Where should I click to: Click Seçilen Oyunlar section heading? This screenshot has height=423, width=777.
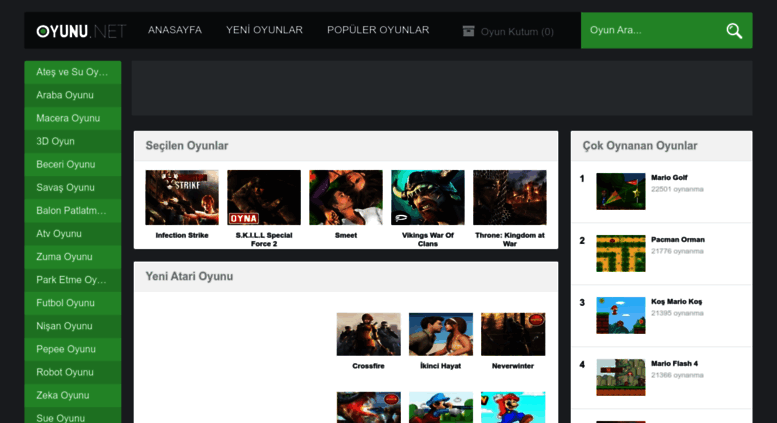coord(187,146)
